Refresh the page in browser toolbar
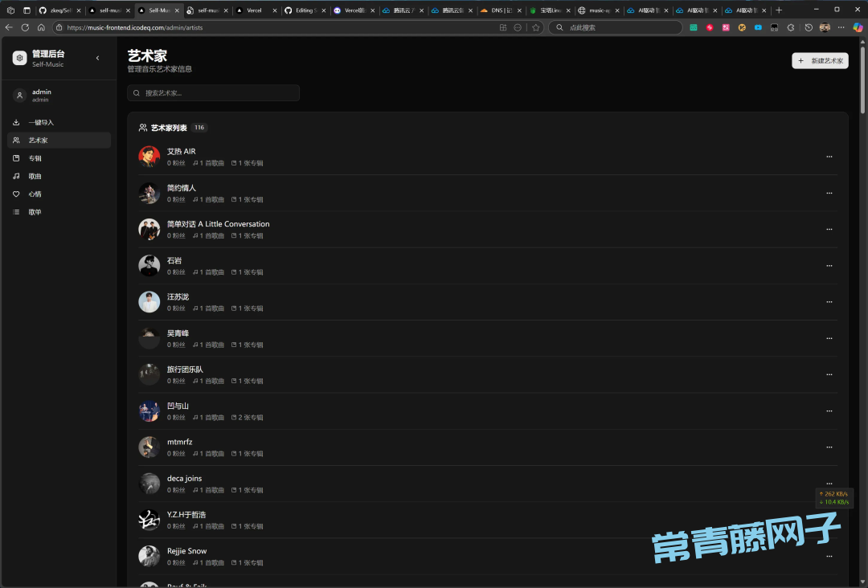868x588 pixels. (x=25, y=27)
